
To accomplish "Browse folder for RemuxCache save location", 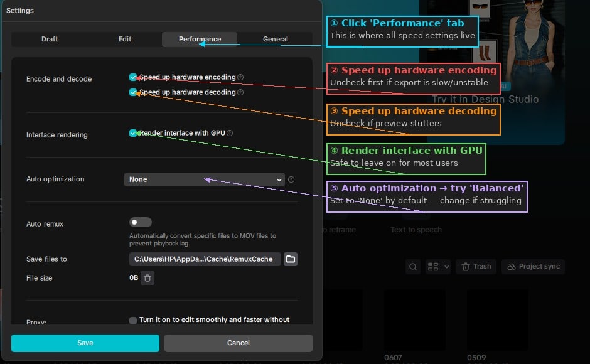I will [x=291, y=259].
